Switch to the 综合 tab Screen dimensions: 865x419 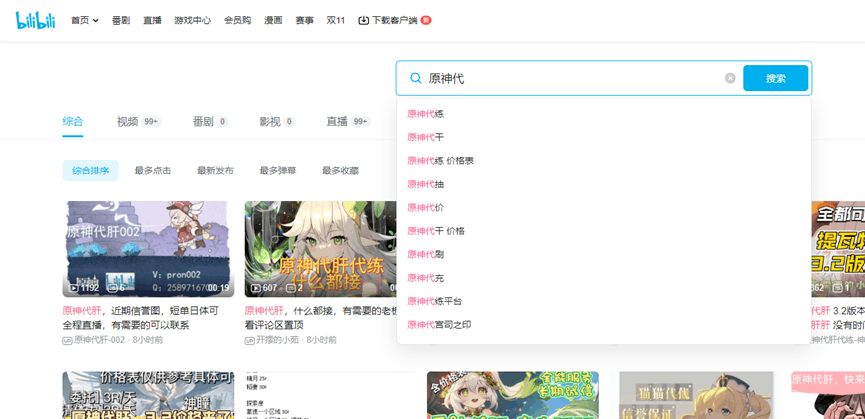pos(73,121)
